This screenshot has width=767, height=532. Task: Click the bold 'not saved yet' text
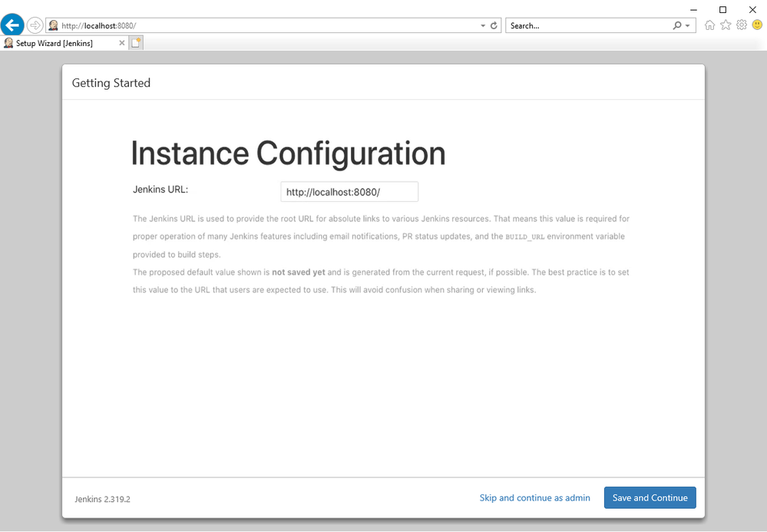(x=299, y=272)
